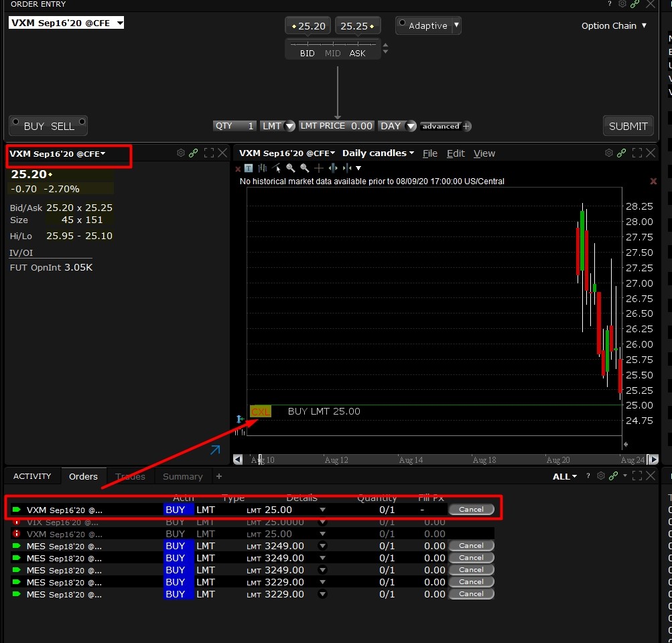The height and width of the screenshot is (643, 672).
Task: Select the BUY radio button
Action: [x=16, y=122]
